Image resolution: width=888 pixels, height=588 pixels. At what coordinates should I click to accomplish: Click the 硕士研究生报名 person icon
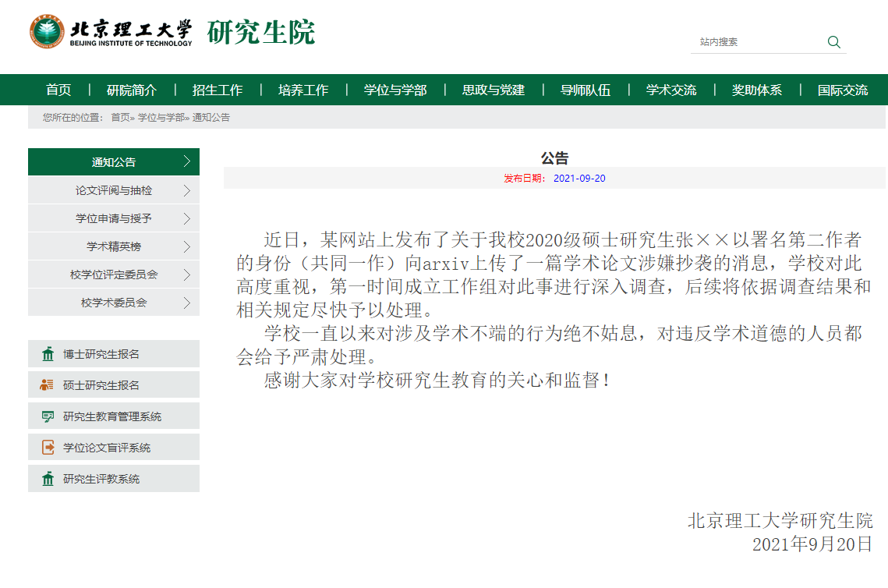(48, 385)
